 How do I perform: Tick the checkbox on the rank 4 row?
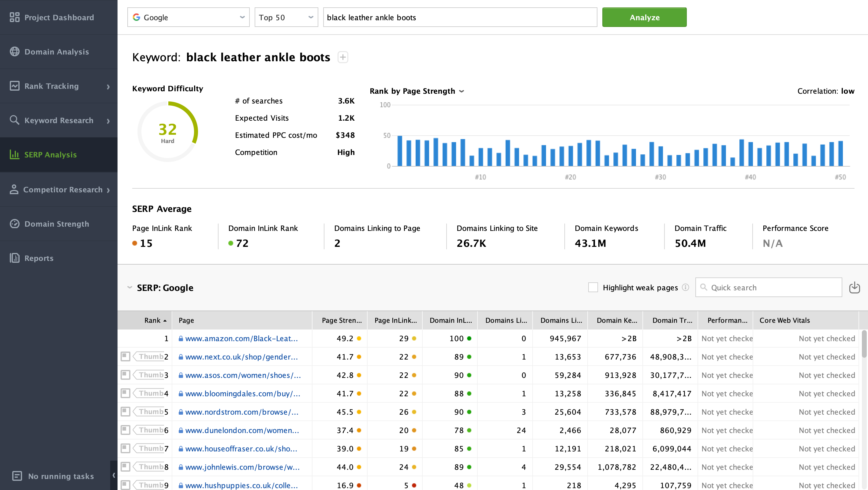coord(125,393)
